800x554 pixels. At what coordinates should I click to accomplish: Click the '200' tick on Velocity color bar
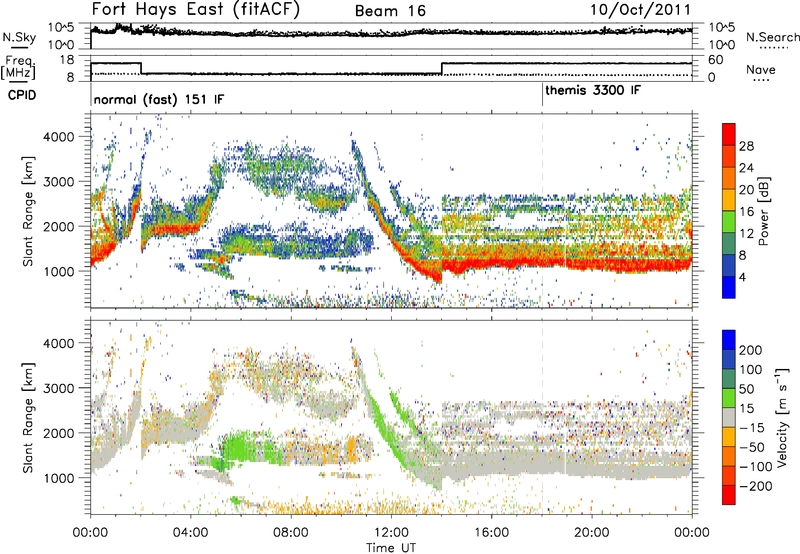[751, 350]
